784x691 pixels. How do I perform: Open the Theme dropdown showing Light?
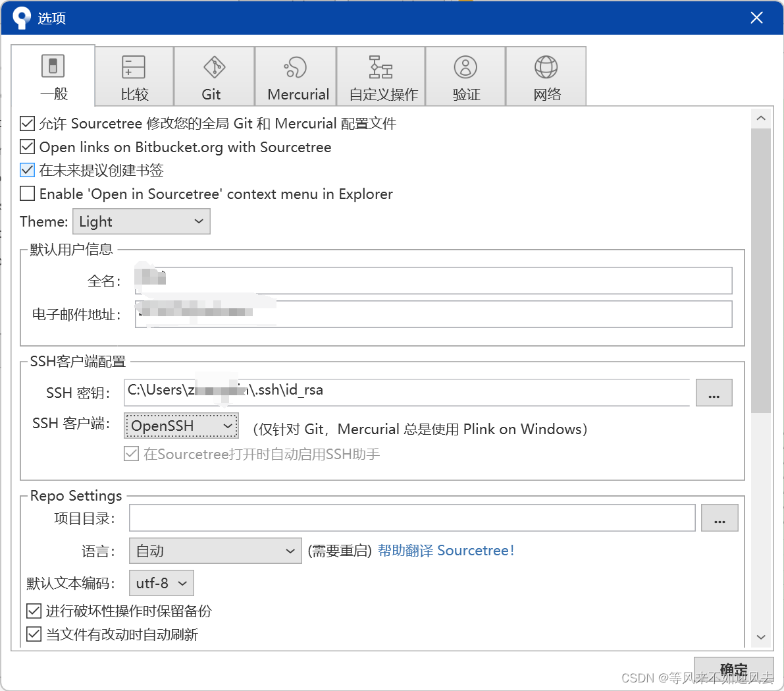click(x=142, y=221)
